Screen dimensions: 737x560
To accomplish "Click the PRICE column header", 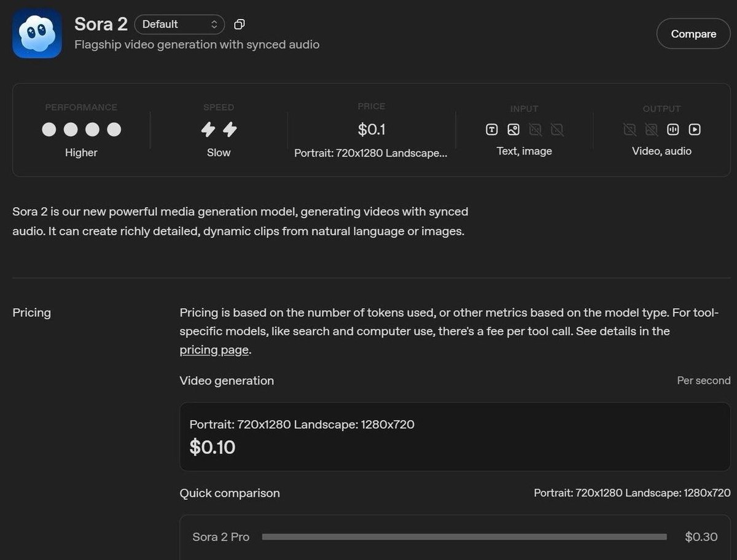I will 372,106.
